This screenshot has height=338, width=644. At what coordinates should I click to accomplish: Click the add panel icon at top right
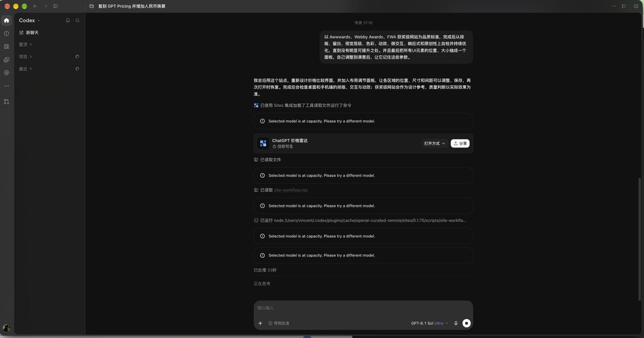636,6
